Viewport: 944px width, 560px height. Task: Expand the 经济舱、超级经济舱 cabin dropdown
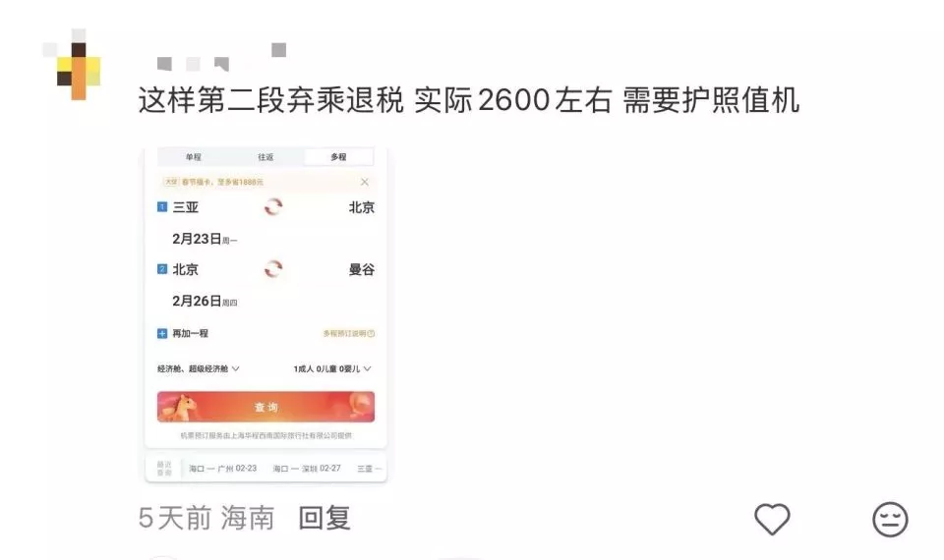(198, 368)
